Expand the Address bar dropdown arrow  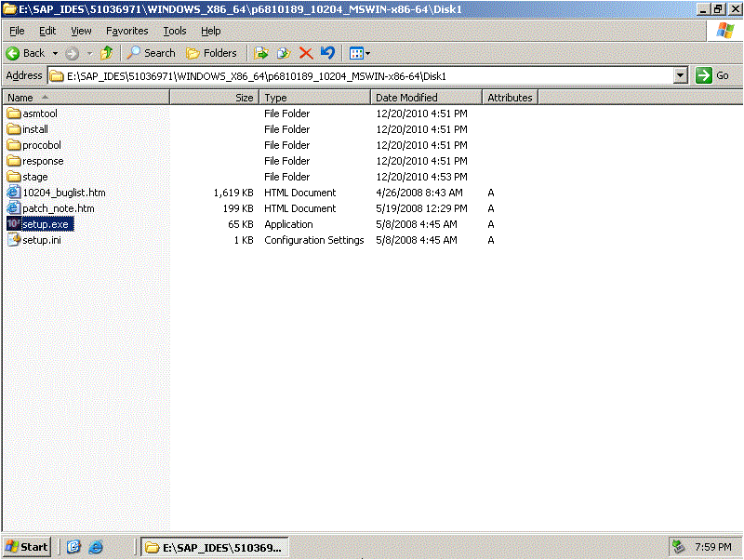pos(680,75)
